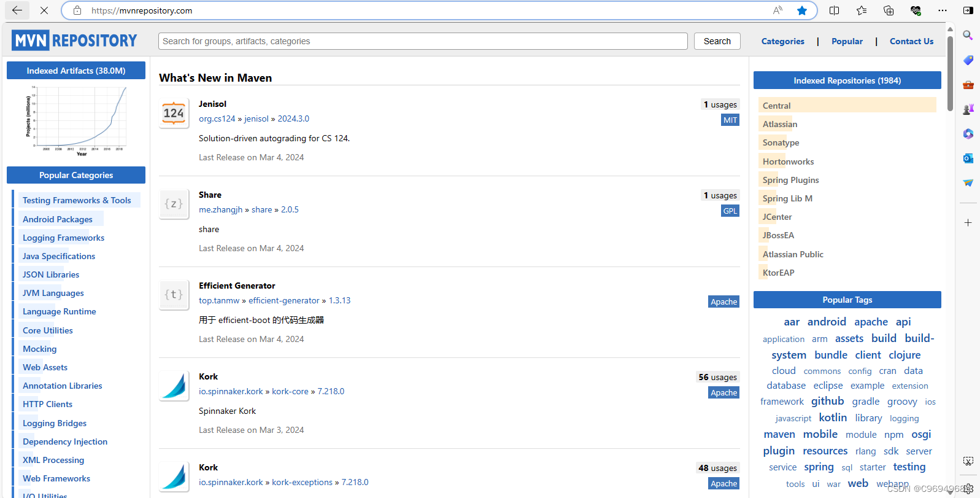Image resolution: width=980 pixels, height=498 pixels.
Task: Click the github popular tag
Action: pos(827,401)
